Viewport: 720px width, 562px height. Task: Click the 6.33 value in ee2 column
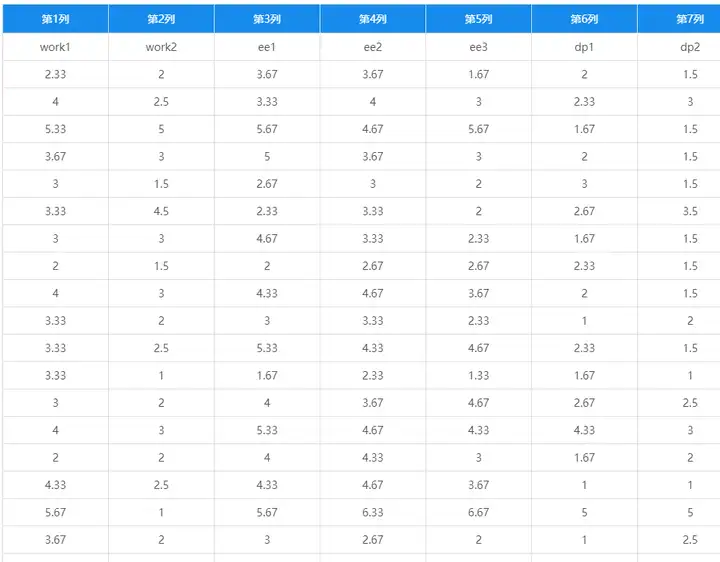pos(373,512)
